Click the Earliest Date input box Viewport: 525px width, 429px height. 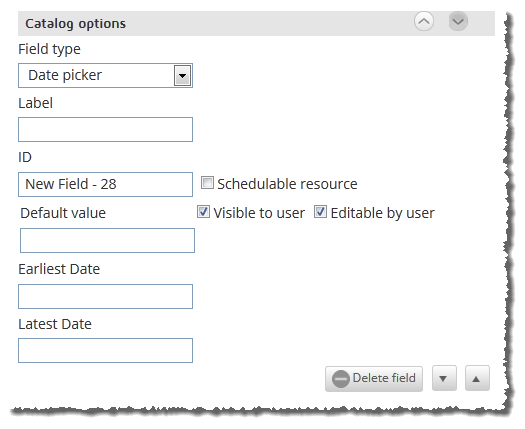(105, 296)
